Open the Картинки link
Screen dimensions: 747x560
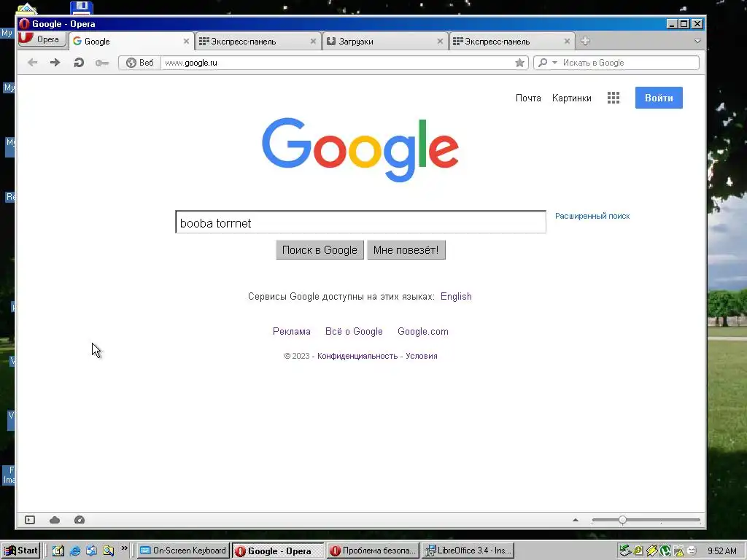pos(572,98)
